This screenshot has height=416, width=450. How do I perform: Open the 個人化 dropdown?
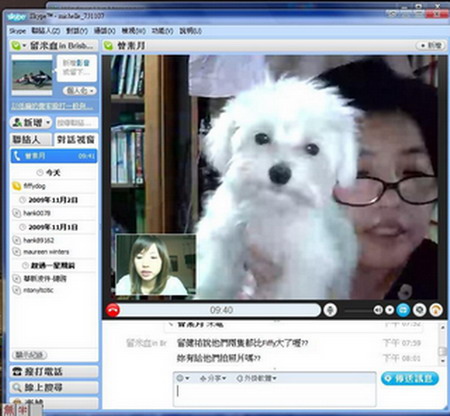pos(79,90)
